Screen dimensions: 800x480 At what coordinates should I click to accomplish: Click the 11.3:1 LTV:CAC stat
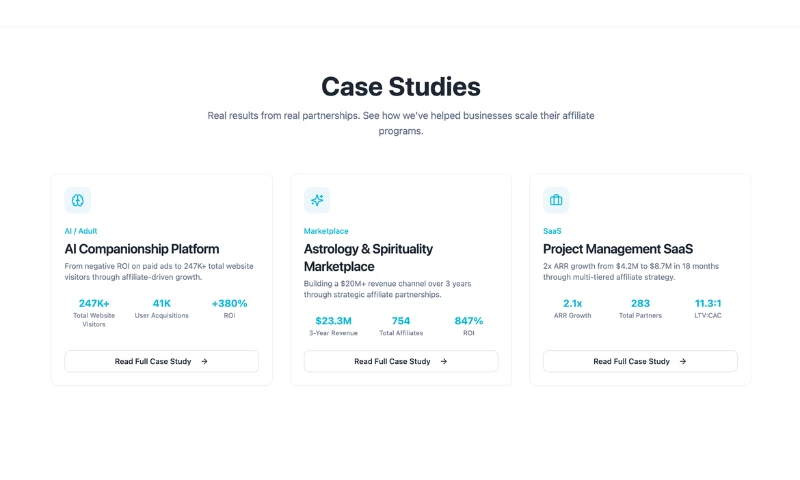point(709,308)
